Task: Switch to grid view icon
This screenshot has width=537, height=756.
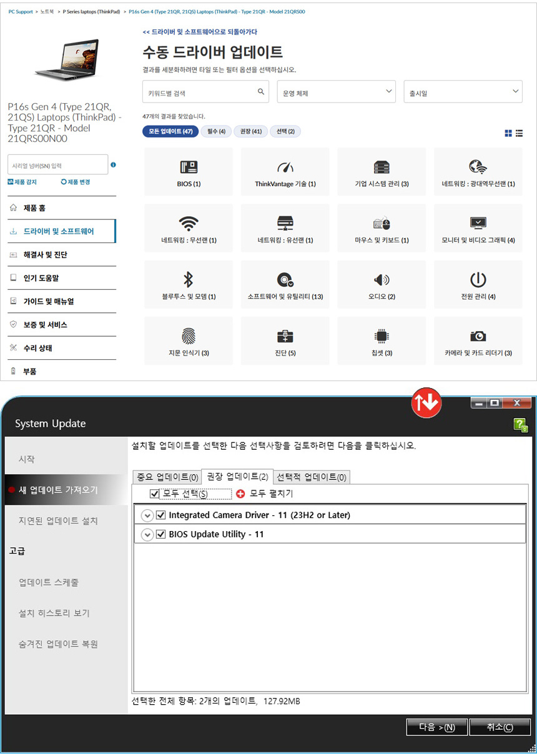Action: (x=508, y=133)
